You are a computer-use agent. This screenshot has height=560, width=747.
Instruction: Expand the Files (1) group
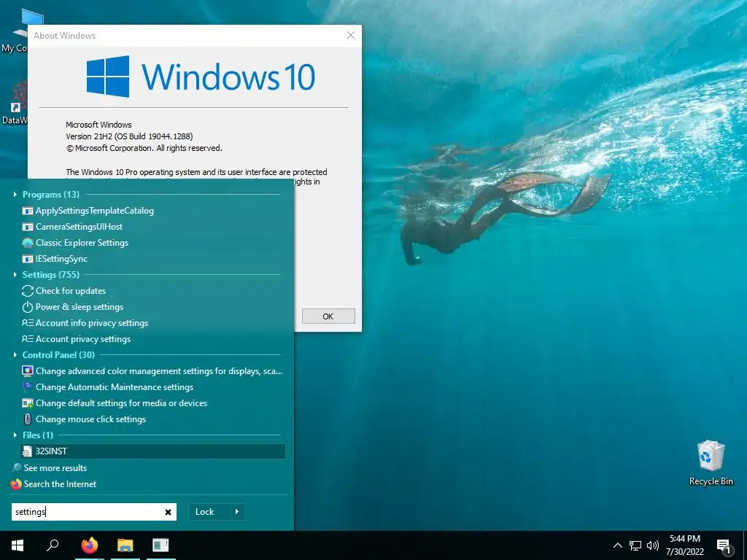pyautogui.click(x=15, y=435)
